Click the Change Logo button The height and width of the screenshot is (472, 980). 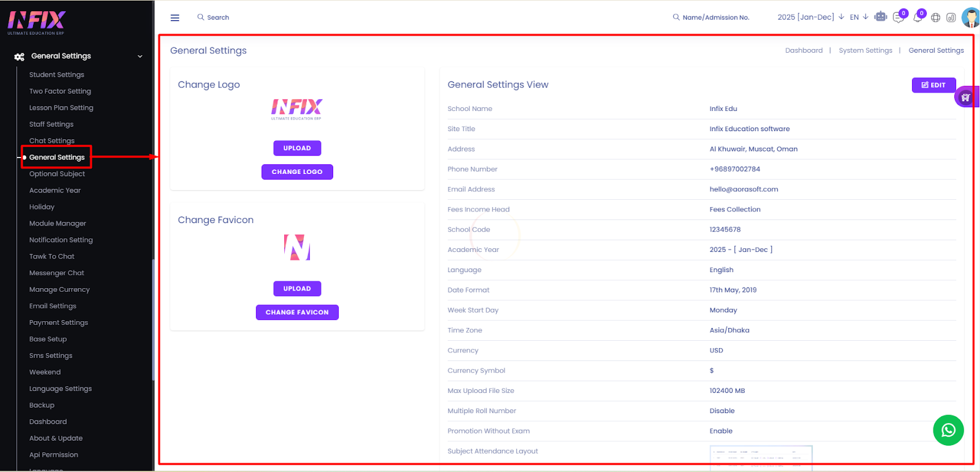click(x=297, y=172)
